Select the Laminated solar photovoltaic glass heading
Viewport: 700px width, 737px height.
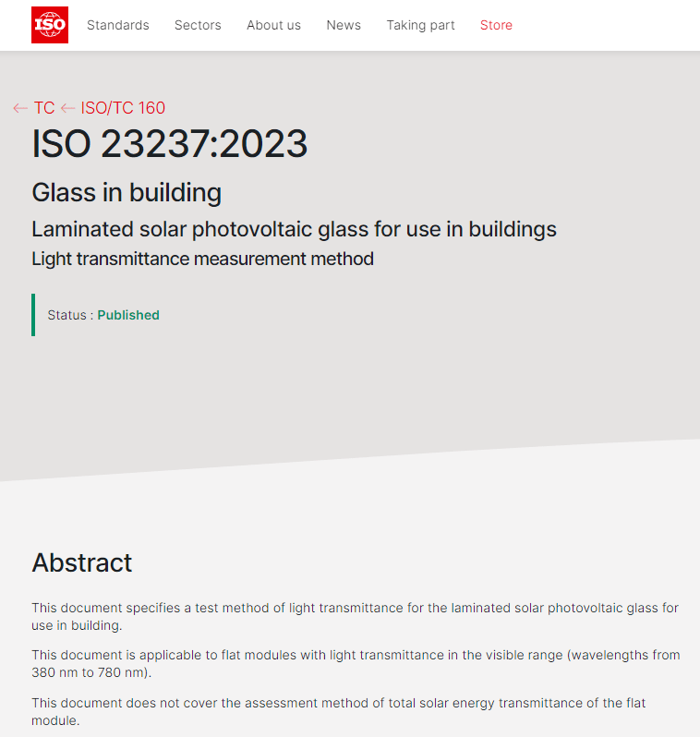pyautogui.click(x=294, y=228)
